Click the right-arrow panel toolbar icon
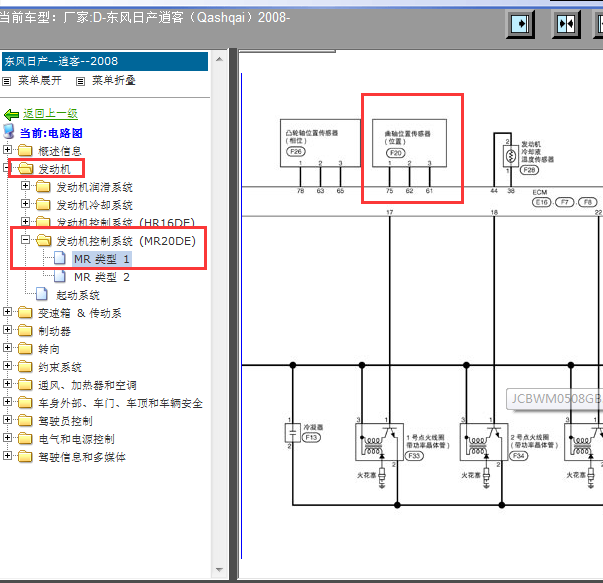The image size is (603, 583). (520, 24)
